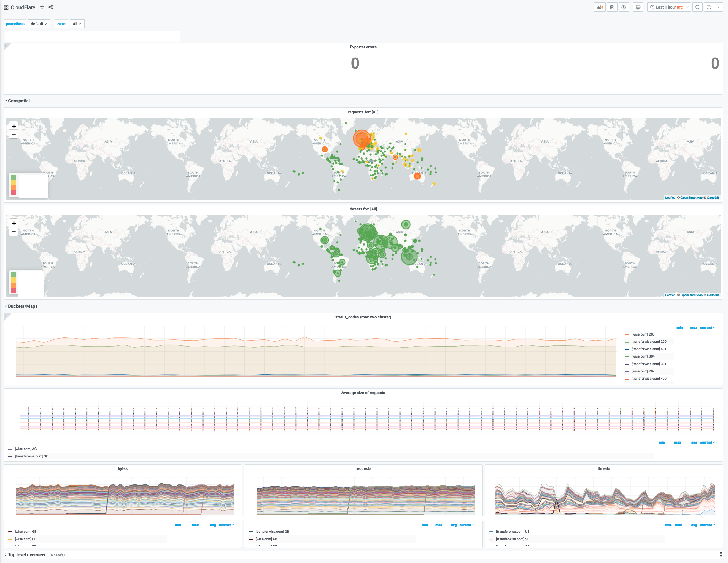Open the refresh interval dropdown arrow

718,7
